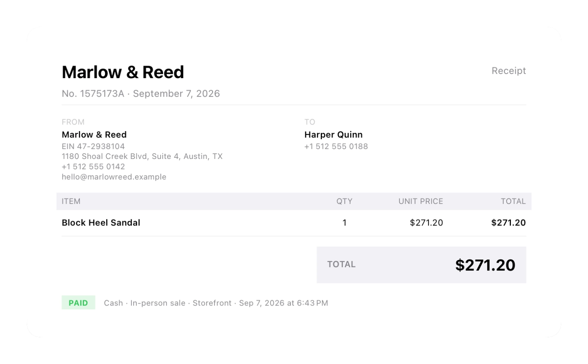Click the sender name Marlow & Reed
Viewport: 588px width, 364px height.
(94, 135)
